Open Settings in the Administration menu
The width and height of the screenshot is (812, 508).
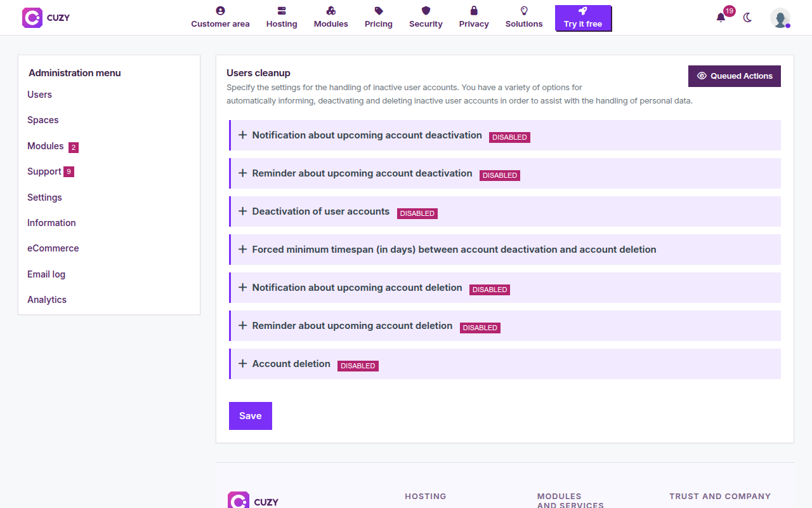point(44,197)
